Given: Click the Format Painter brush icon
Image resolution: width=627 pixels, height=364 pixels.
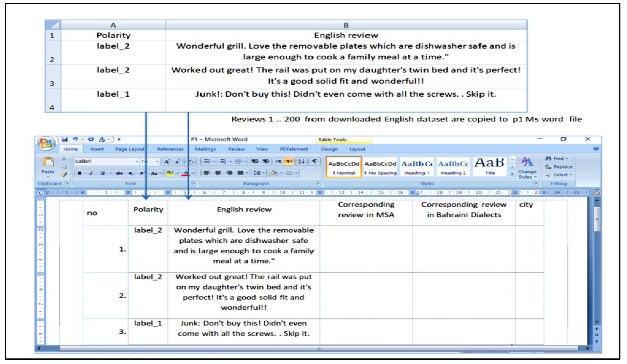Looking at the screenshot, I should pos(64,175).
